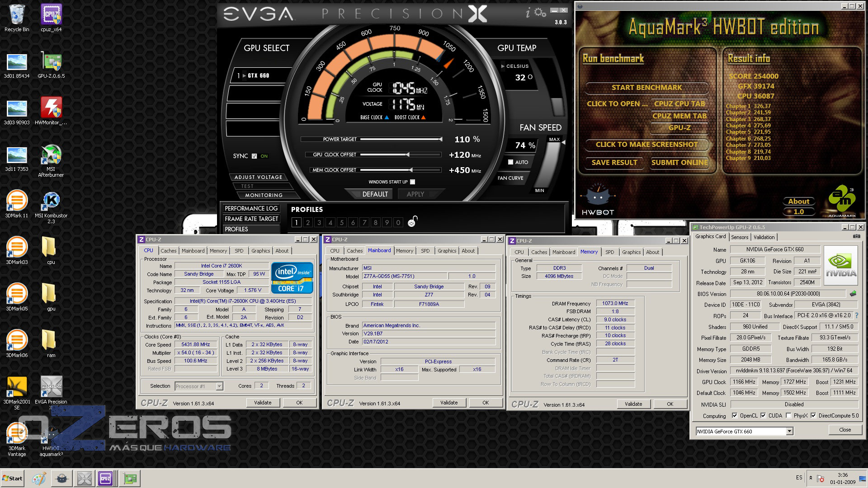Click START BENCHMARK in AquaMark
The width and height of the screenshot is (868, 488).
coord(646,88)
